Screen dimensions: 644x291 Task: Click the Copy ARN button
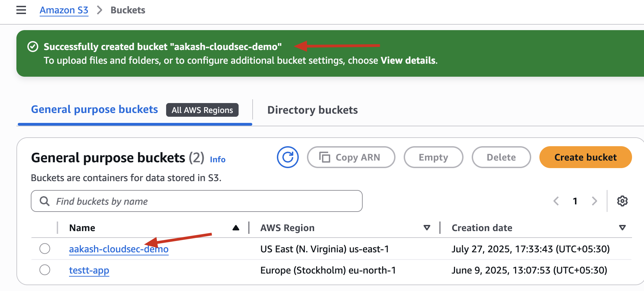[351, 157]
